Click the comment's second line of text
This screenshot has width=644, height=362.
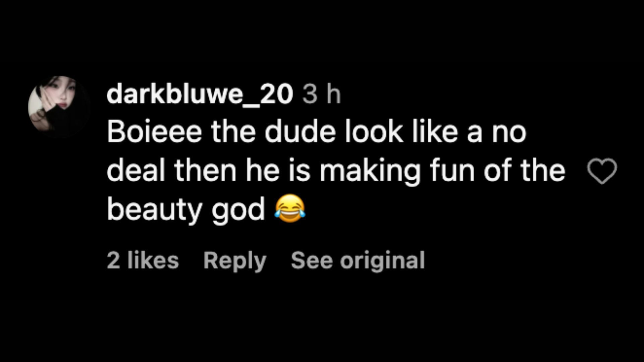[x=336, y=171]
